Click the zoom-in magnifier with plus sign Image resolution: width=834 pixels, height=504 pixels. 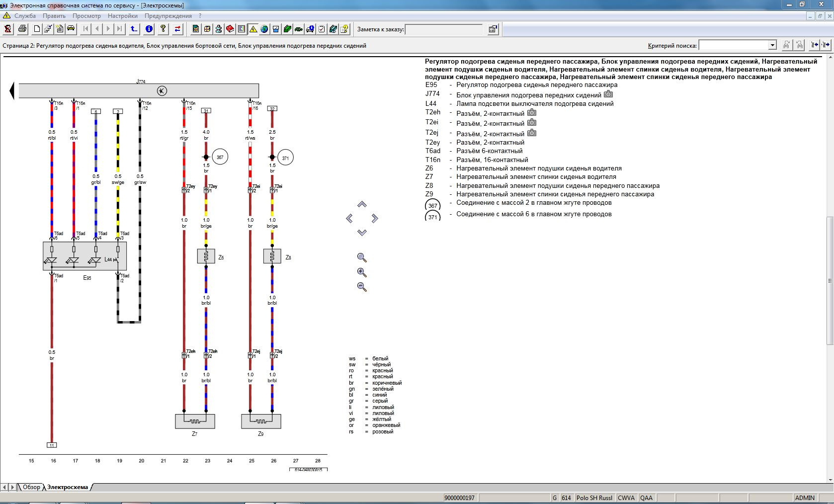tap(362, 272)
